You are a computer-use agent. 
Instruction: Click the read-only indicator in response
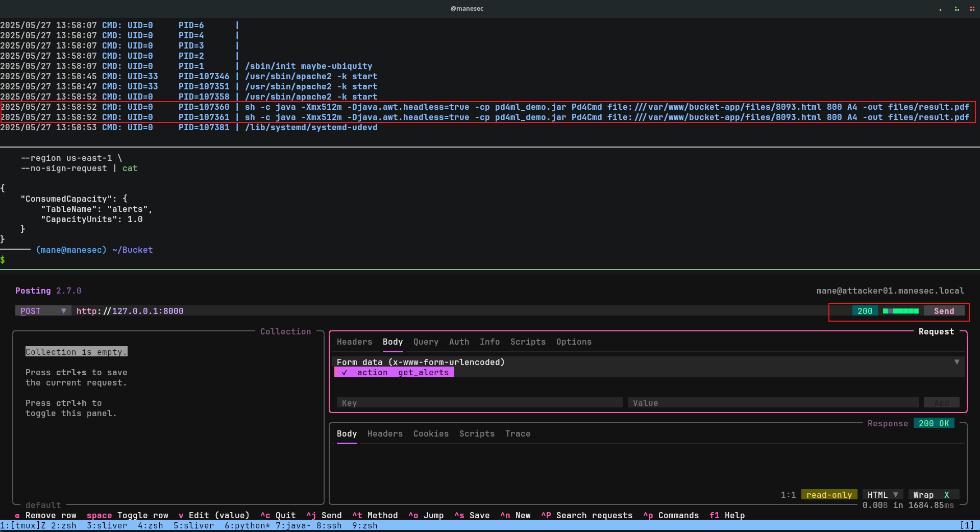coord(829,495)
